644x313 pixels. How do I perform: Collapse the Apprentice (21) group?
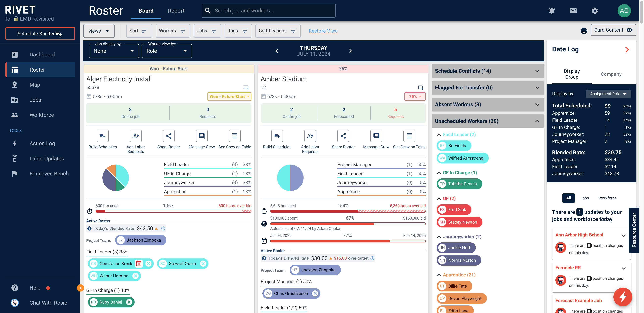tap(439, 275)
